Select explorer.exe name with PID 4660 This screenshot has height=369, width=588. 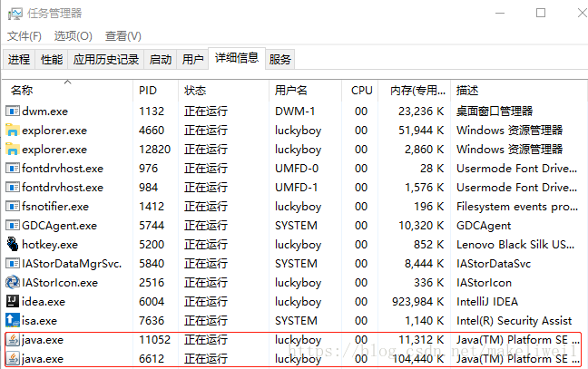54,131
